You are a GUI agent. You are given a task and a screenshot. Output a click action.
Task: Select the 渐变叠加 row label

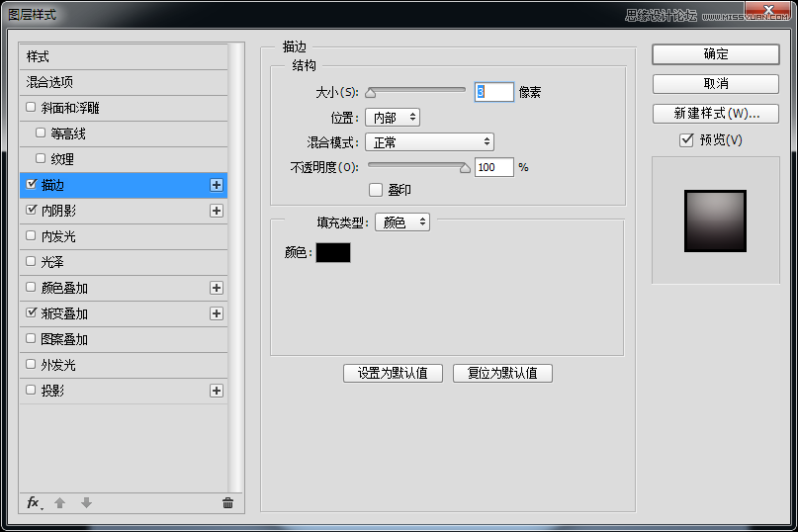[64, 313]
